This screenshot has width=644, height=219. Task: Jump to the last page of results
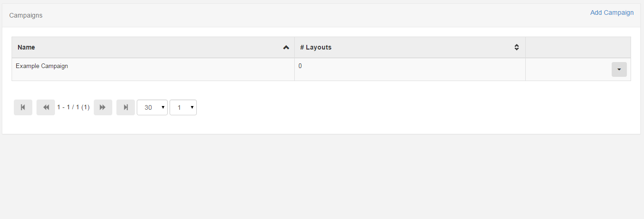[126, 107]
